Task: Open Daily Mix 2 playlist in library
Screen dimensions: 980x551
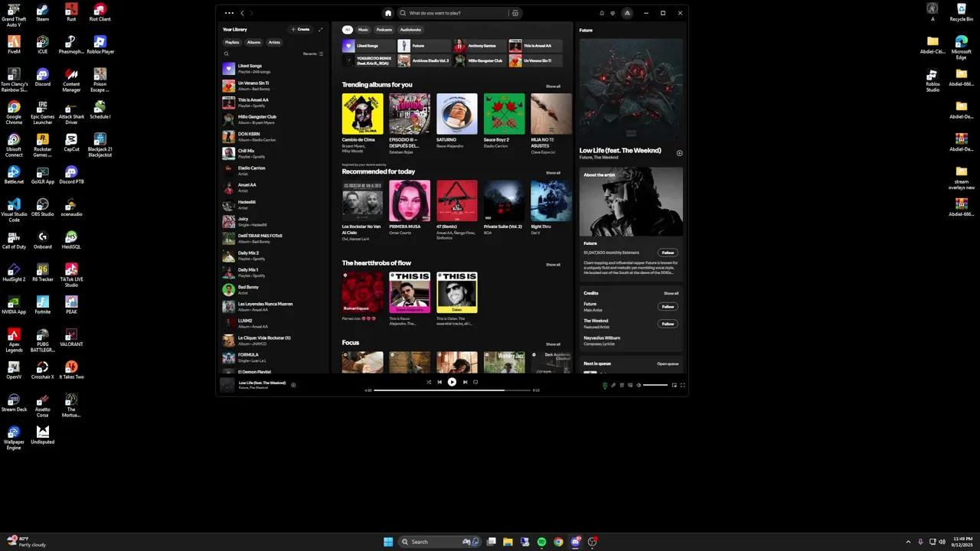Action: (273, 256)
